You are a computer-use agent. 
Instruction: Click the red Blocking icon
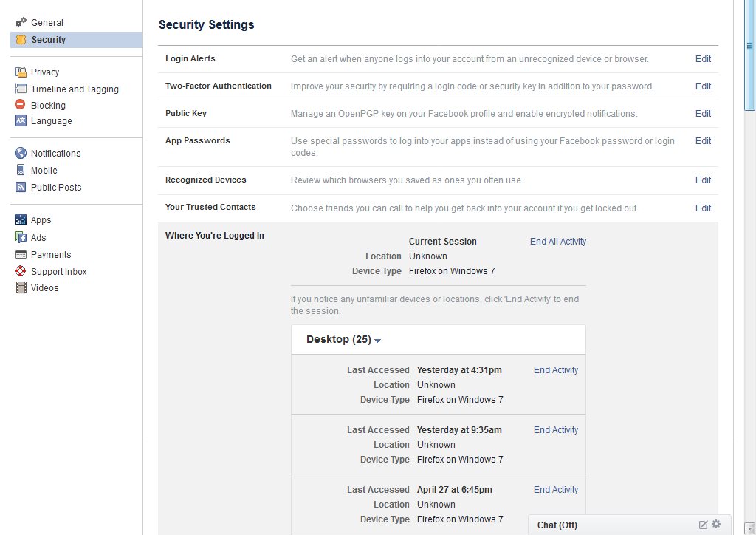tap(20, 104)
